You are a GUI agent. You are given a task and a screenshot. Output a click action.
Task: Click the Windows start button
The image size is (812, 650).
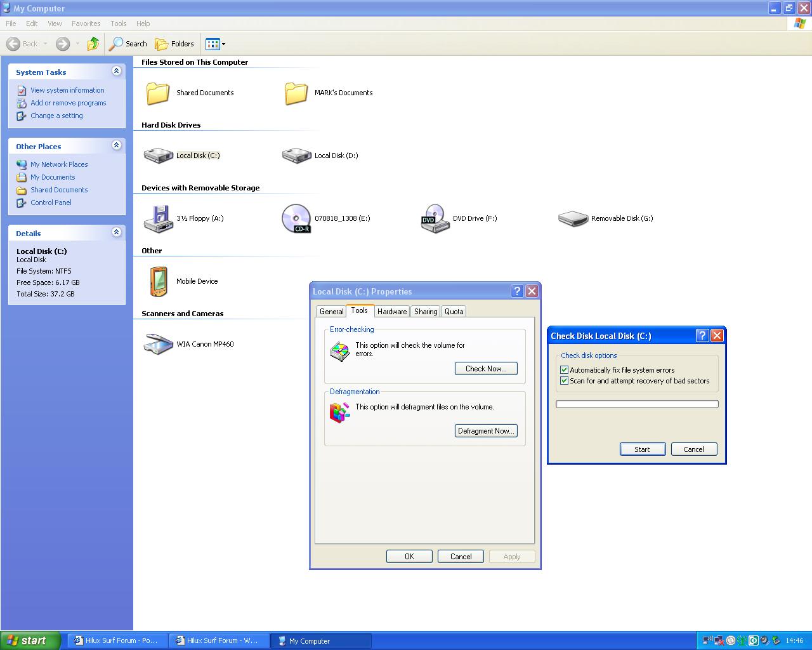[x=30, y=640]
